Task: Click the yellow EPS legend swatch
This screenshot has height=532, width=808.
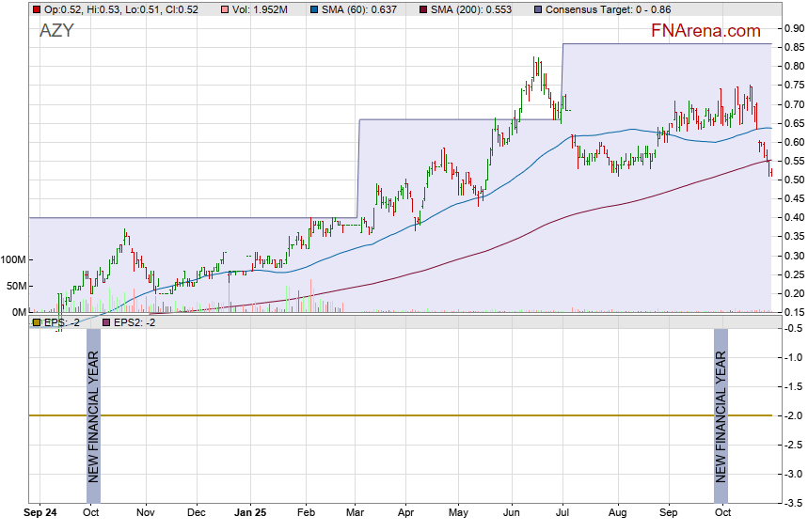Action: 36,322
